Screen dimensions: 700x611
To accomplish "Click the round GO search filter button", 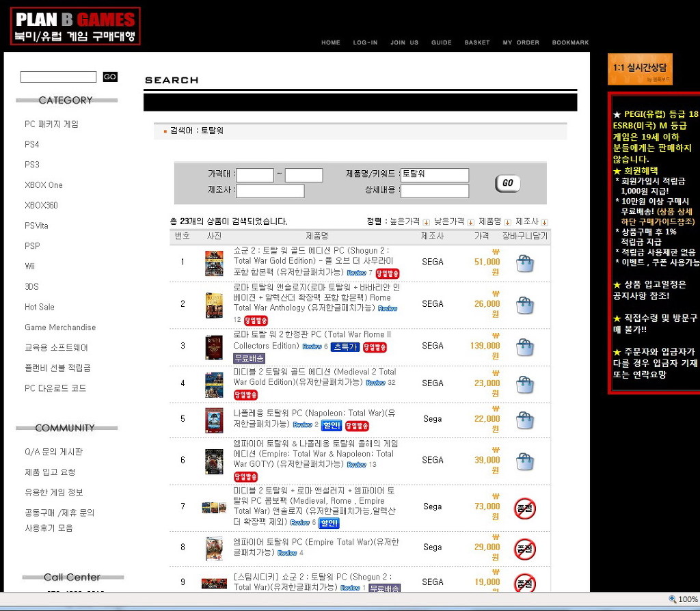I will (x=508, y=183).
